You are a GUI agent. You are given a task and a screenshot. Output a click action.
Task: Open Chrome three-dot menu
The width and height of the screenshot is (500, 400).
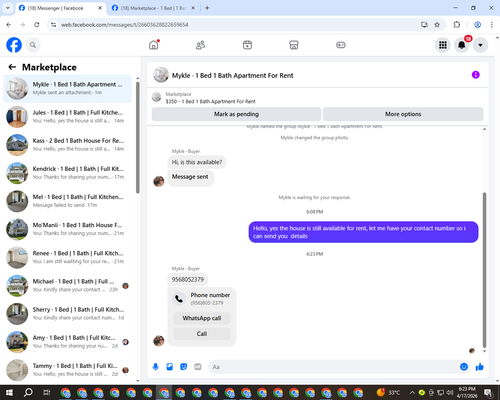[x=492, y=25]
